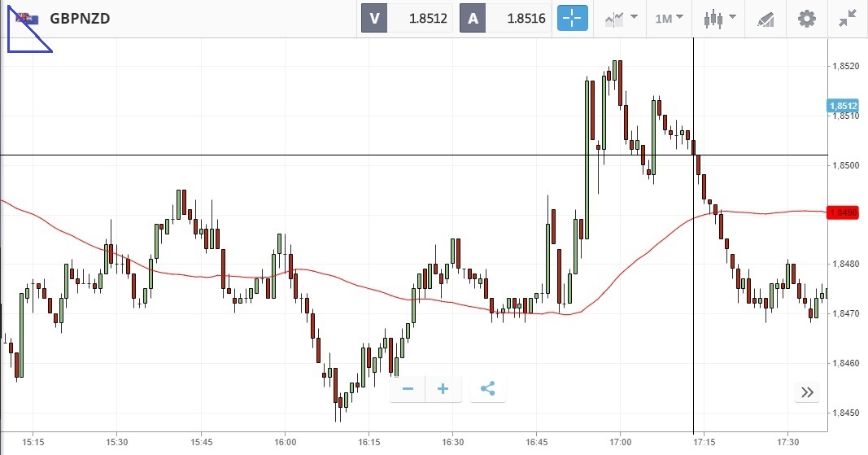Select the drawing tools pencil icon
Image resolution: width=868 pixels, height=455 pixels.
pyautogui.click(x=765, y=18)
